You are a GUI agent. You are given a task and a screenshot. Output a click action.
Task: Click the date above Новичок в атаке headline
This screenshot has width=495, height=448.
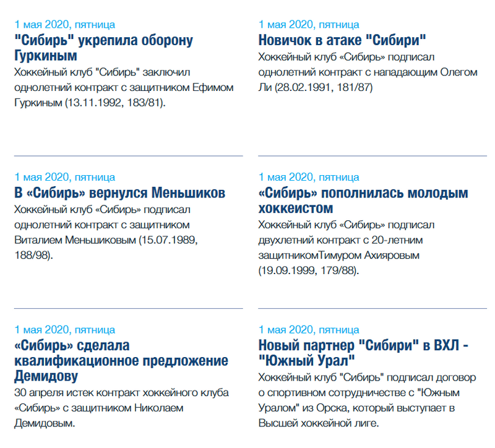309,25
